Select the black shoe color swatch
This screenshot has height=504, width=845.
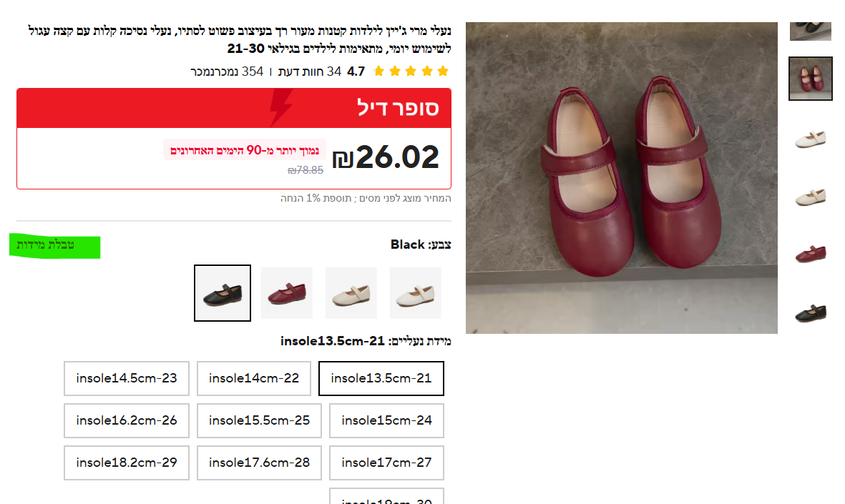pyautogui.click(x=223, y=293)
